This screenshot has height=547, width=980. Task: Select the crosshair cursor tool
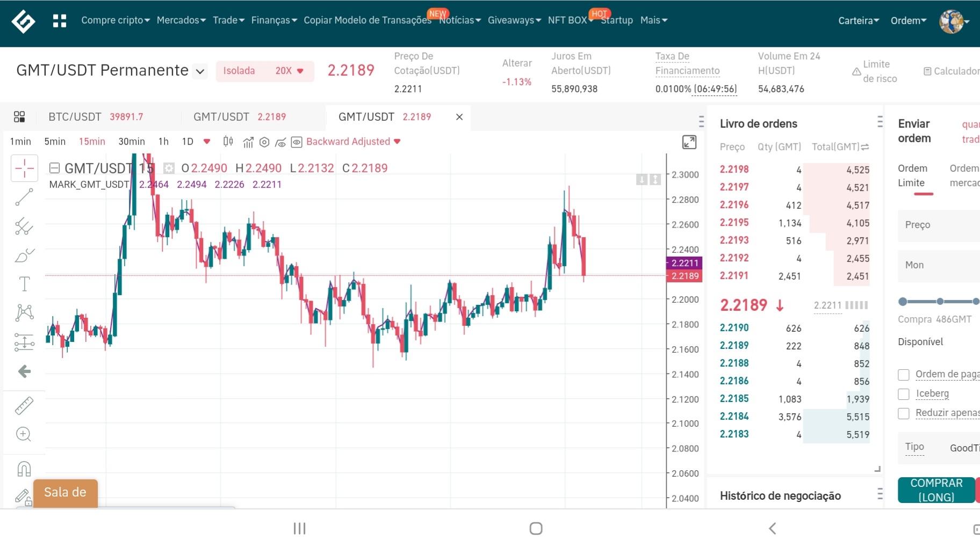pyautogui.click(x=24, y=168)
